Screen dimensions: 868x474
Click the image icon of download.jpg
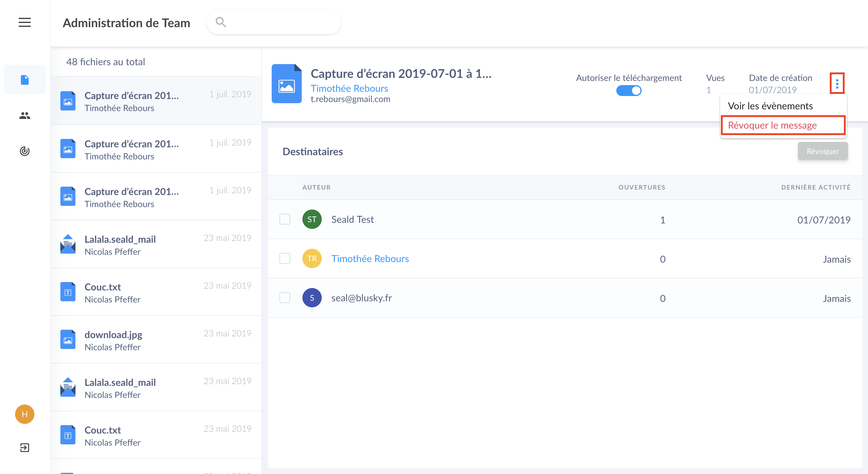coord(68,339)
